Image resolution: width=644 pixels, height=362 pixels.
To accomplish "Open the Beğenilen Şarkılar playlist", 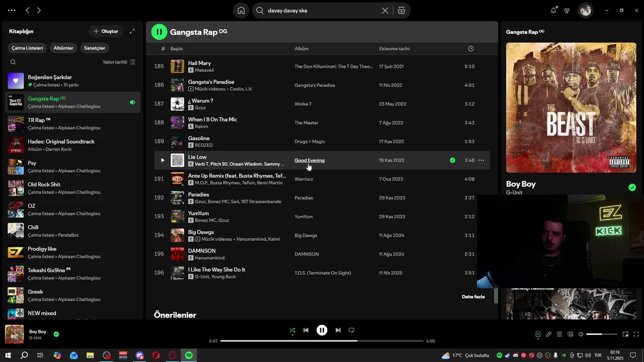I will point(73,81).
